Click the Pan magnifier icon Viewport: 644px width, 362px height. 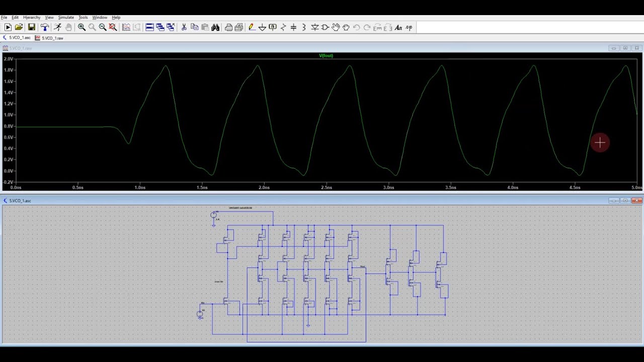pos(92,27)
